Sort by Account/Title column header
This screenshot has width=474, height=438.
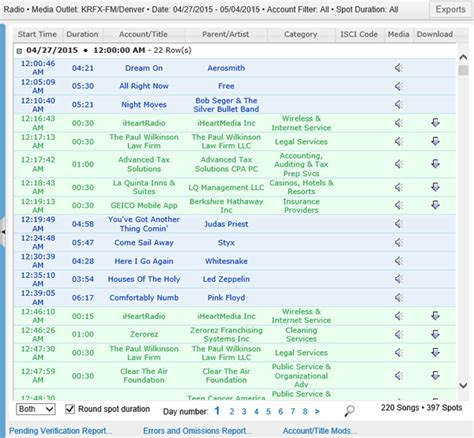click(143, 34)
